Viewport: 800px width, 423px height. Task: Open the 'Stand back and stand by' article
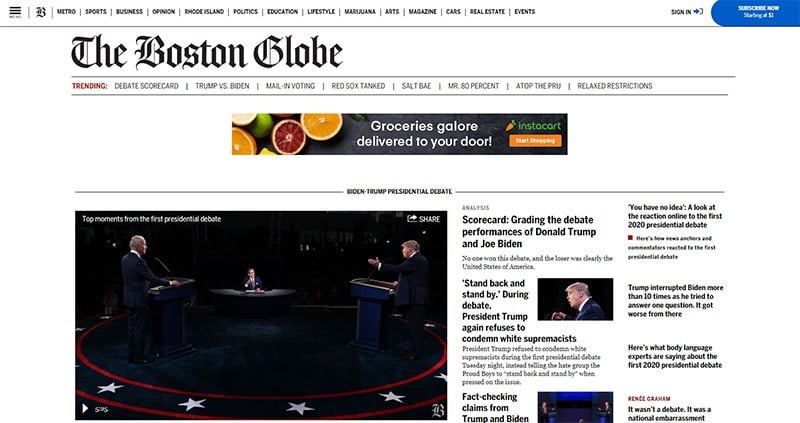519,311
